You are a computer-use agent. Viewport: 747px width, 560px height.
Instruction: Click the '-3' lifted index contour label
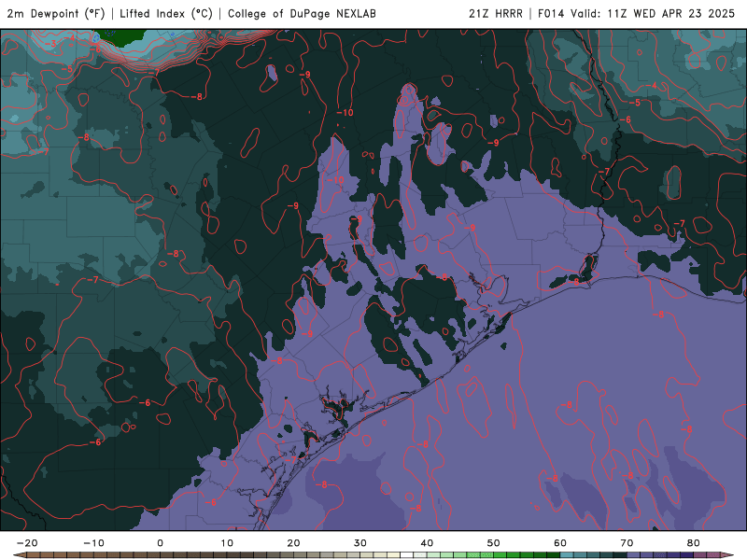[x=52, y=44]
